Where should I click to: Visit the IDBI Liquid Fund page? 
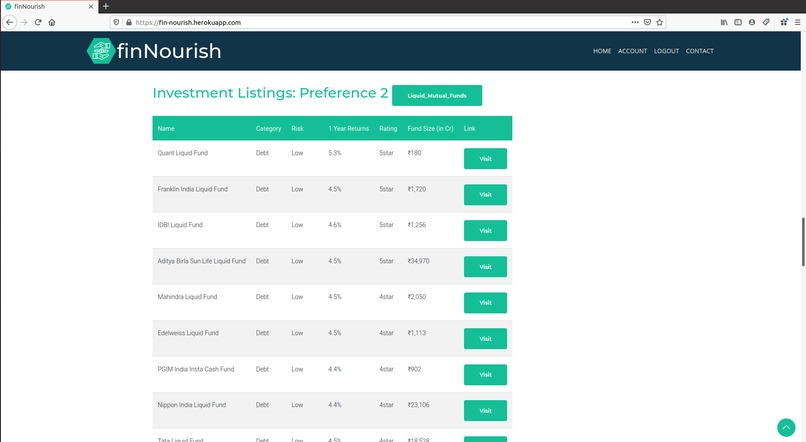(x=485, y=231)
